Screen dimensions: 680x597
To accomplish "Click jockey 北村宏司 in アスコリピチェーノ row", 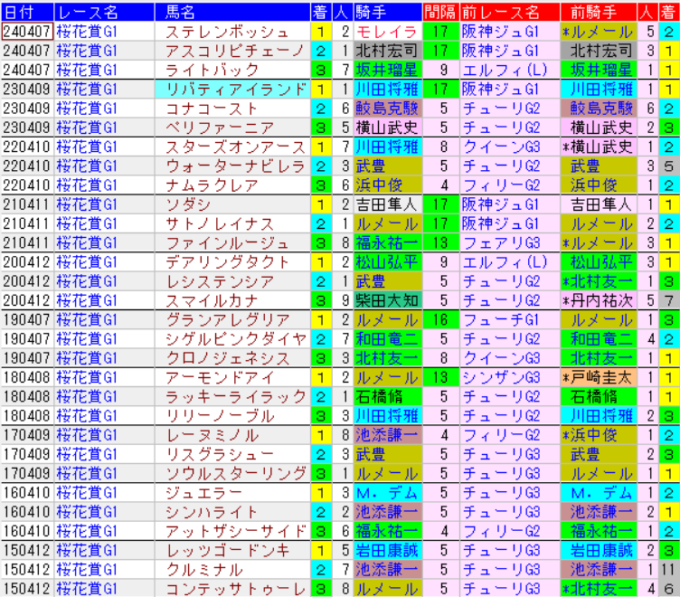I will tap(386, 51).
